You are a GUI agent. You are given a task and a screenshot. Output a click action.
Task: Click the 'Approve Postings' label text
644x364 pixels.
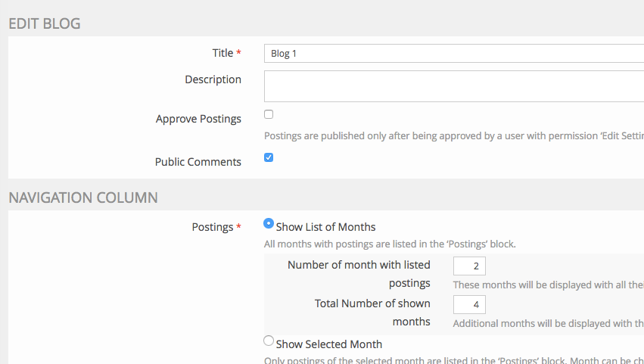(198, 119)
